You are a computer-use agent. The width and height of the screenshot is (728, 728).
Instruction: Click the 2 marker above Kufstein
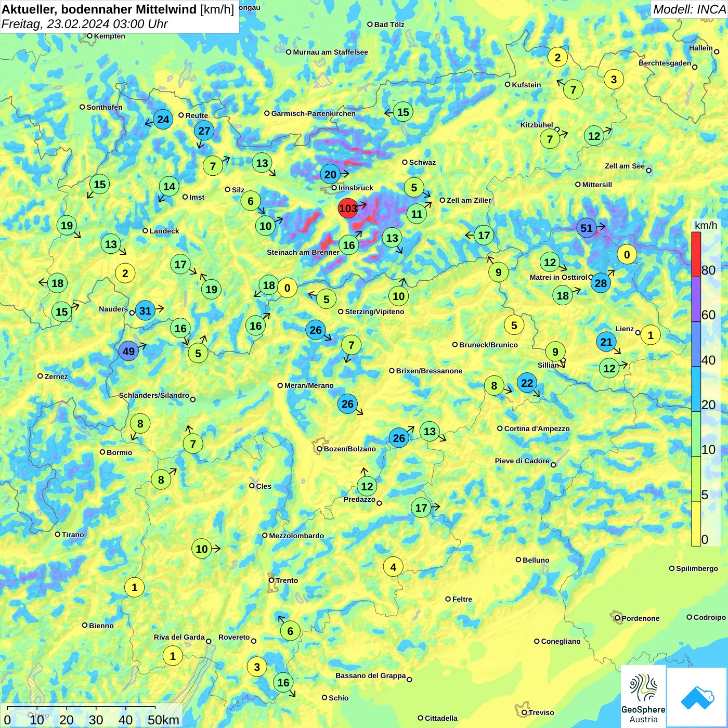tap(557, 57)
